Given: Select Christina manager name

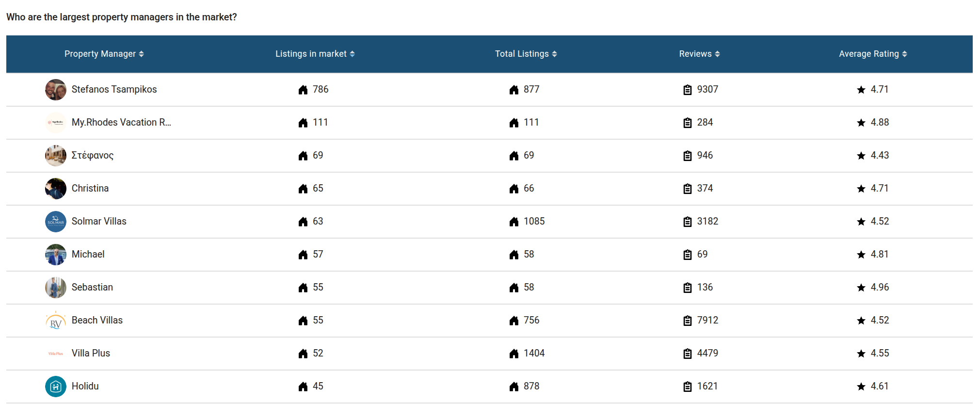Looking at the screenshot, I should 90,188.
